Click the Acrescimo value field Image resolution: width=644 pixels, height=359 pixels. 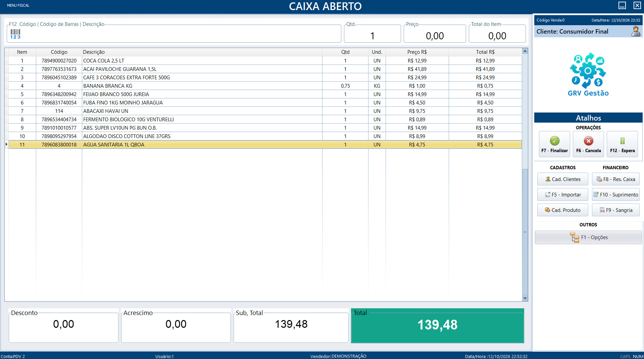coord(176,327)
